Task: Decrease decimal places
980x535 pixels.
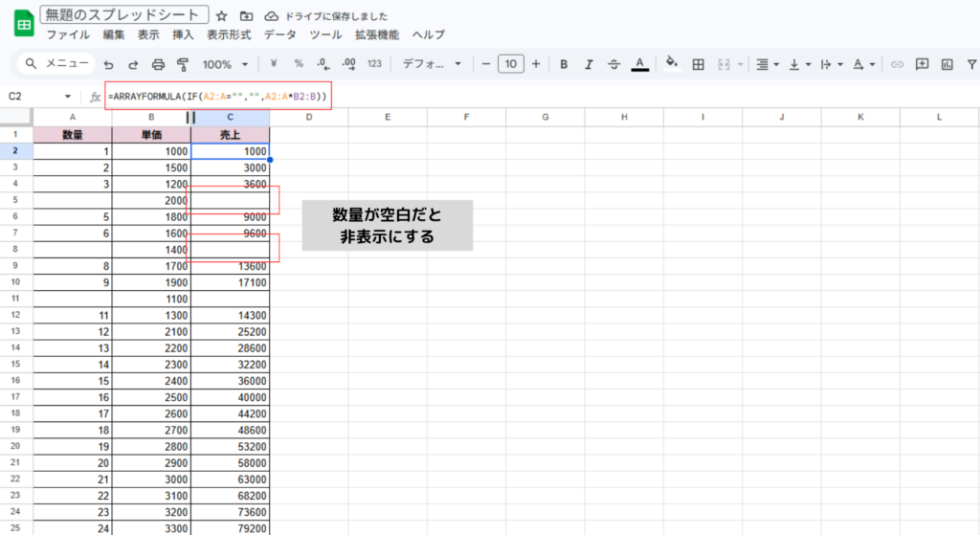Action: tap(323, 64)
